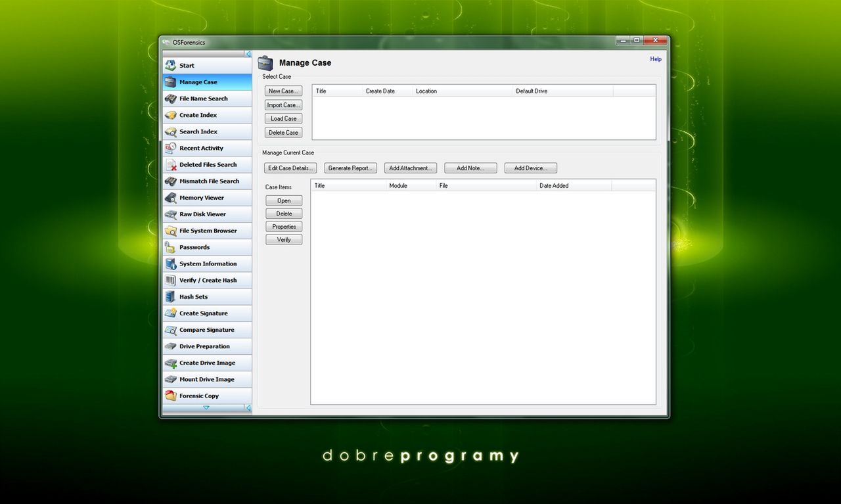Sort case items by Module column

(412, 186)
